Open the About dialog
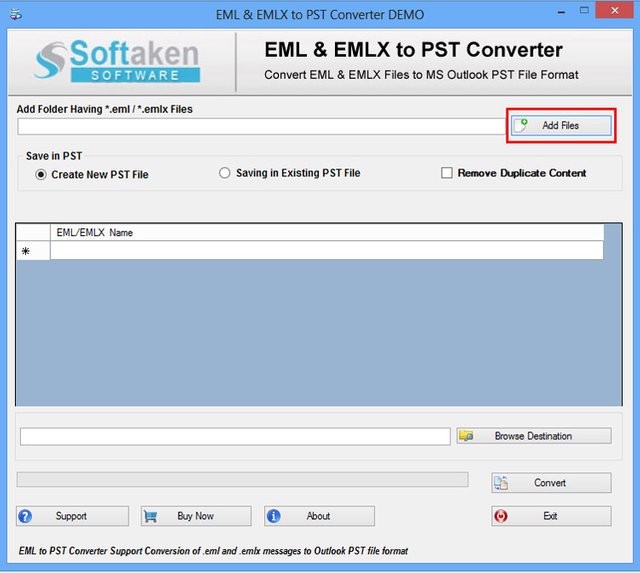 coord(319,516)
